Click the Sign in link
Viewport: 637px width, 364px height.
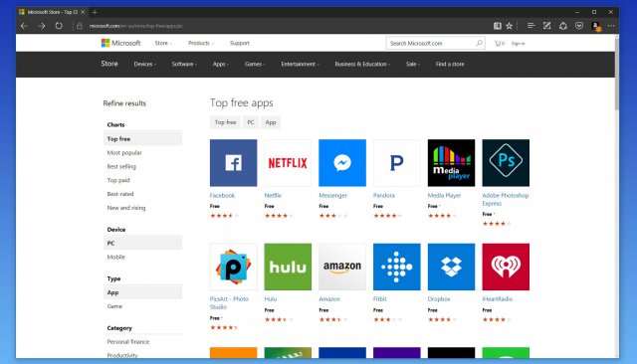pos(518,44)
